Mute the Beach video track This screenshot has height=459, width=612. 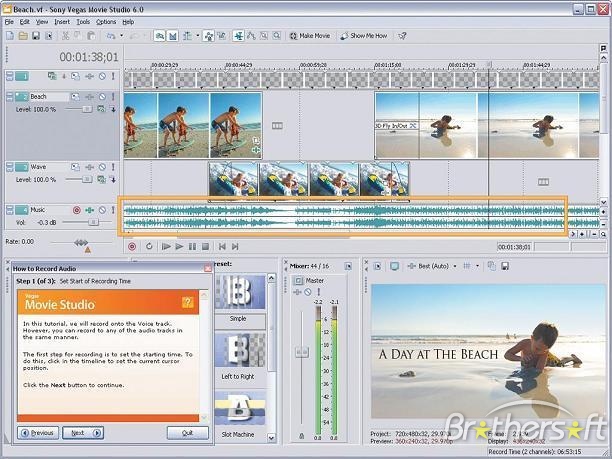(x=102, y=97)
